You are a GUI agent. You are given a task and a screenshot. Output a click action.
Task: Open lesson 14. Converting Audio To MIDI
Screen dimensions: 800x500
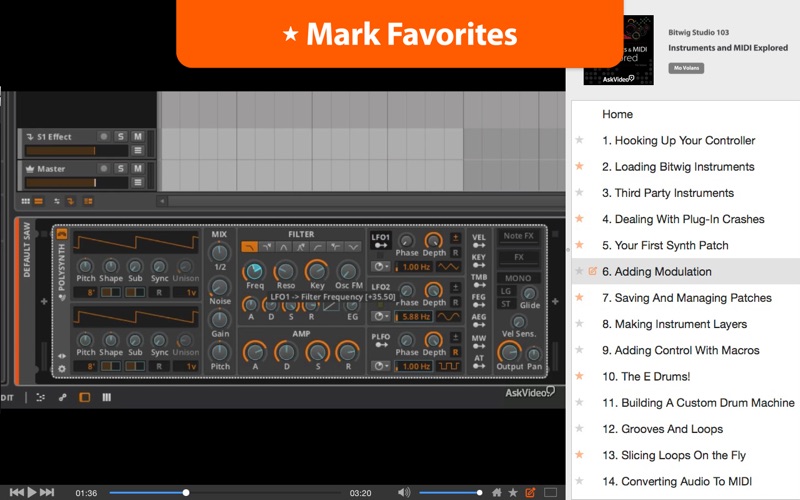click(x=677, y=482)
